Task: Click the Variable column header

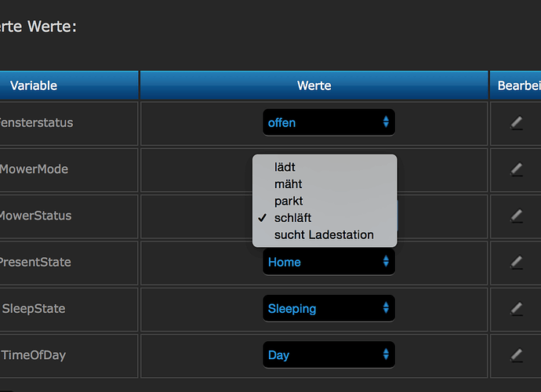Action: click(34, 85)
